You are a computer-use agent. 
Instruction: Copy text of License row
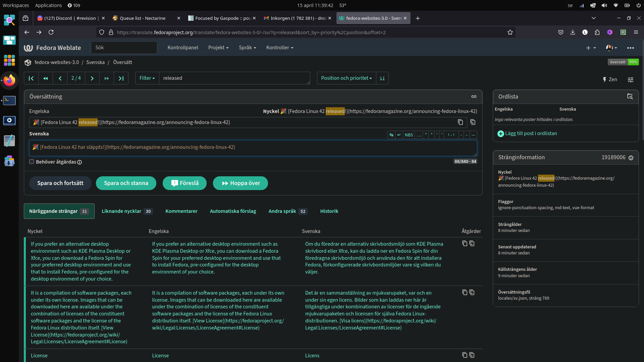(x=465, y=355)
